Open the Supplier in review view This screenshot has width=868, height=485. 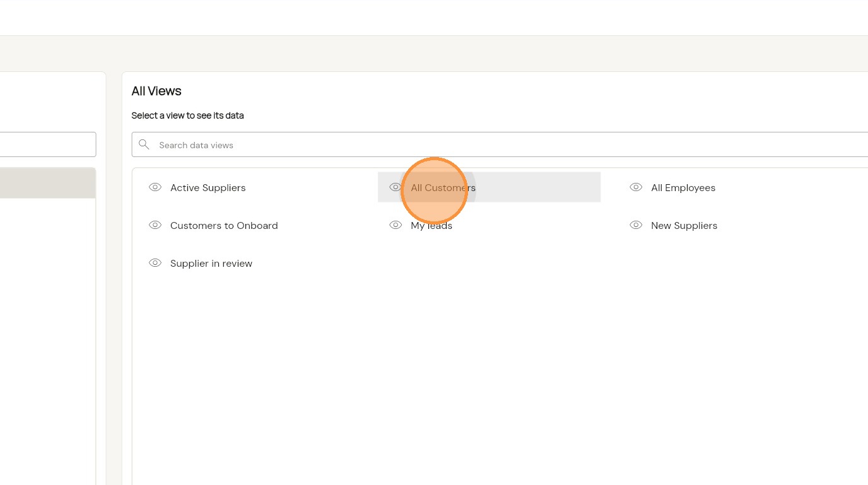point(211,264)
